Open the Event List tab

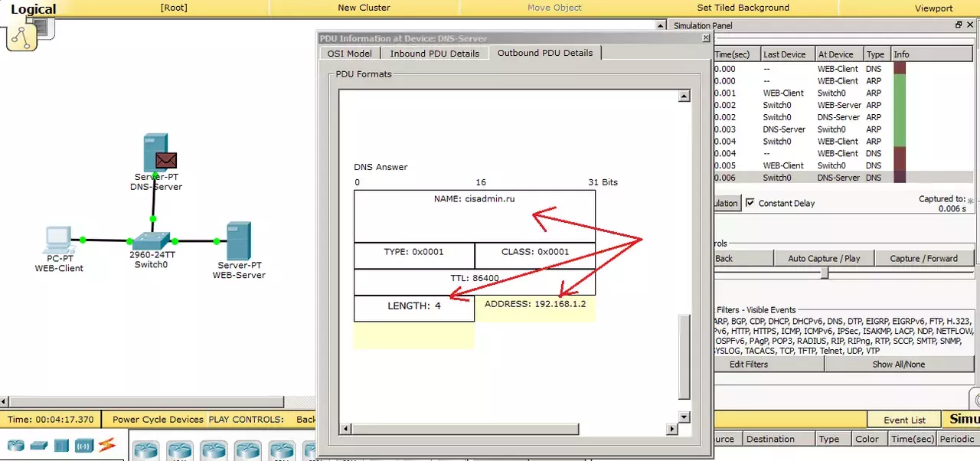tap(904, 420)
